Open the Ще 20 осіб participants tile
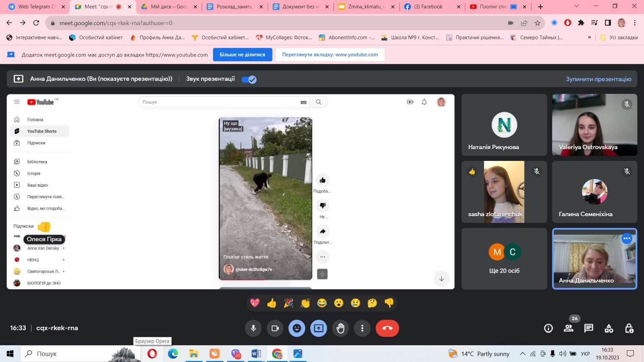Image resolution: width=644 pixels, height=362 pixels. click(504, 259)
